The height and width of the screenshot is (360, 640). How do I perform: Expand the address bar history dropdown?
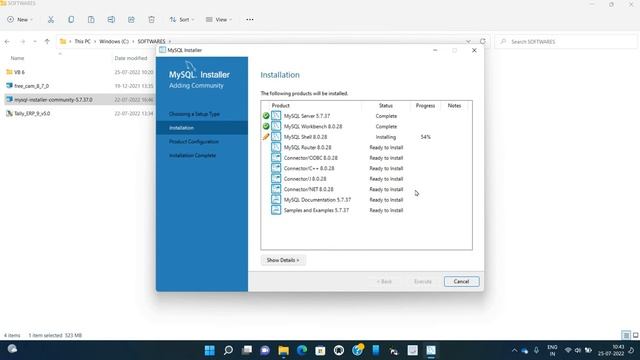point(468,42)
